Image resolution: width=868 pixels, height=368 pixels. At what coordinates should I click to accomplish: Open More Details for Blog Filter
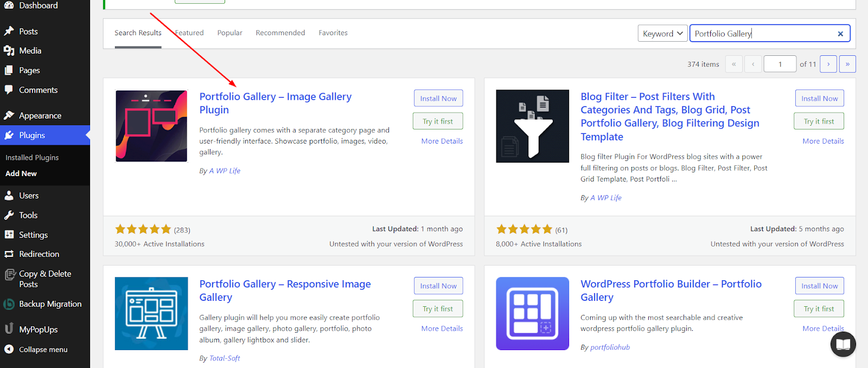(x=824, y=141)
